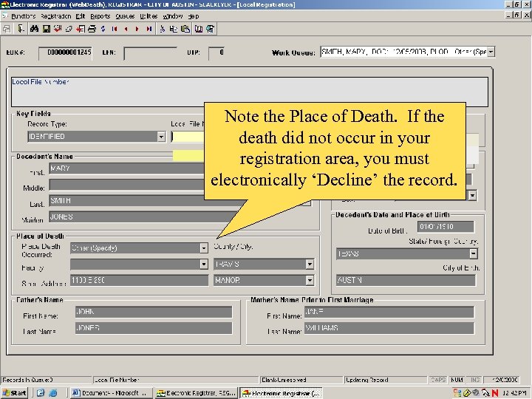The image size is (532, 399).
Task: Click the Windows Start button
Action: (15, 393)
